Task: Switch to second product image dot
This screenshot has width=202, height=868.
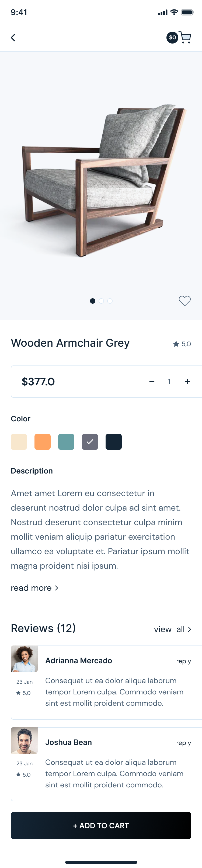Action: point(101,301)
